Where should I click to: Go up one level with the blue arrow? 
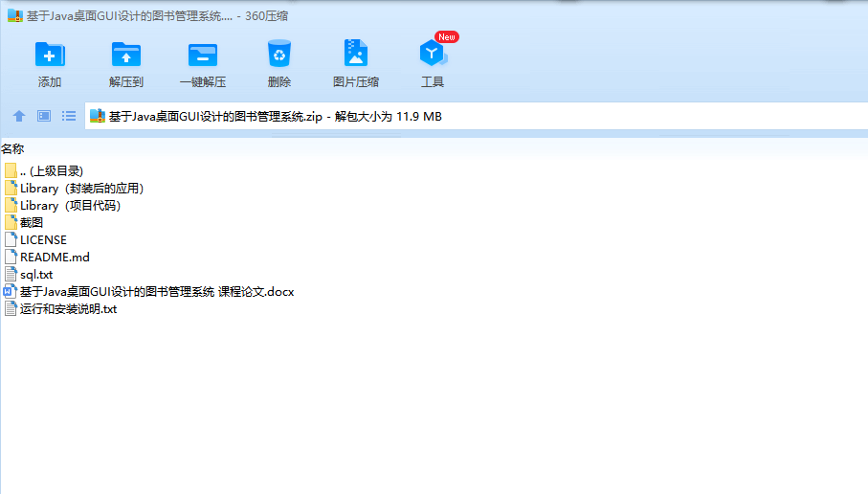19,116
